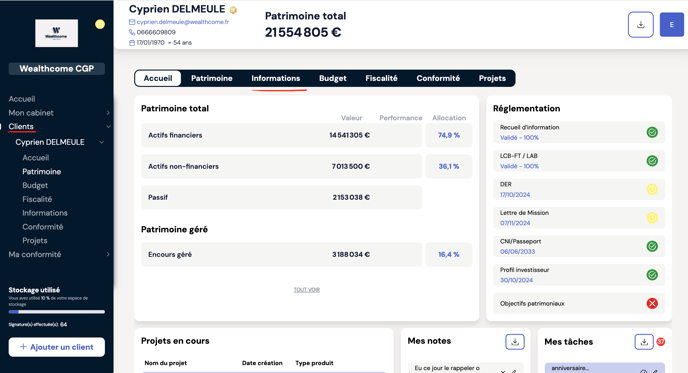Viewport: 688px width, 373px height.
Task: Open Informations in the sidebar submenu
Action: coord(45,213)
